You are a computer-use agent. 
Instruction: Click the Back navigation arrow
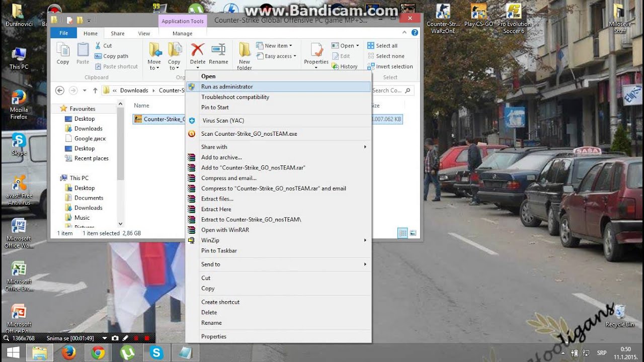(x=60, y=90)
